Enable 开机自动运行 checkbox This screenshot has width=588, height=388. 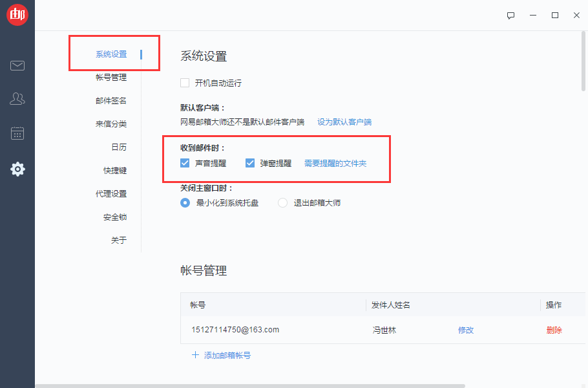tap(184, 83)
